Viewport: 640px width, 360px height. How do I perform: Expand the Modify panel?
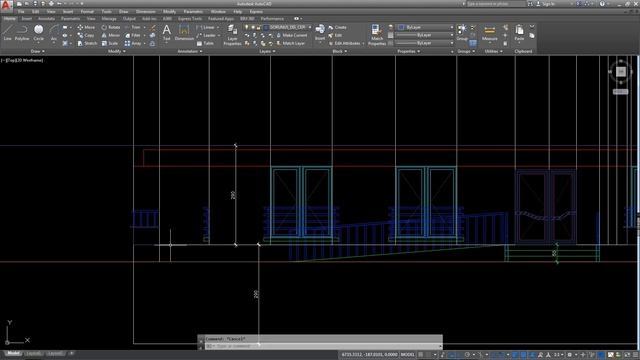[x=116, y=51]
